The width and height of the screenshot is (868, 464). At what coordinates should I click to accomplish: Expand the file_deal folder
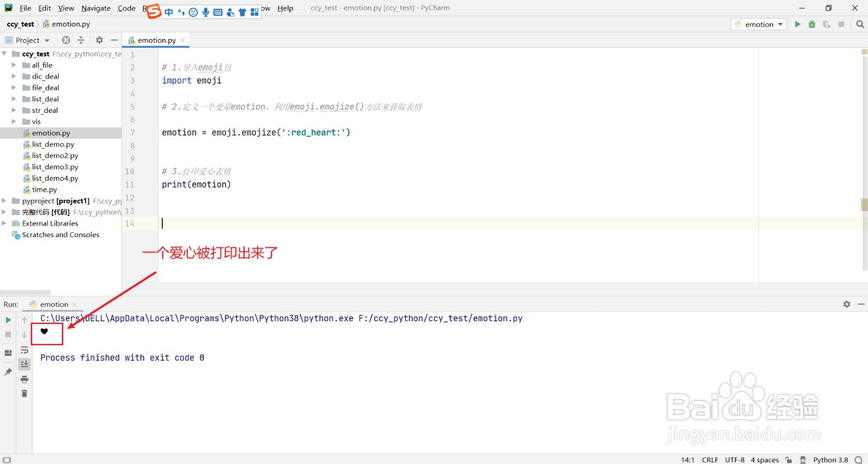[x=14, y=88]
